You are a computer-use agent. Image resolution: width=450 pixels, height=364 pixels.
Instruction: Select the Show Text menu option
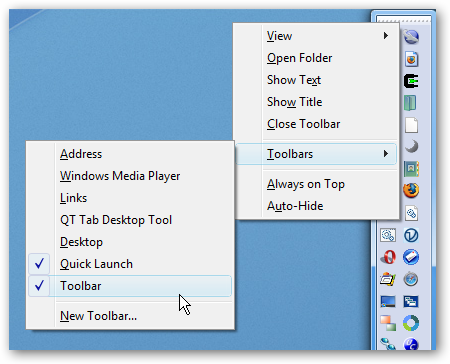coord(316,80)
